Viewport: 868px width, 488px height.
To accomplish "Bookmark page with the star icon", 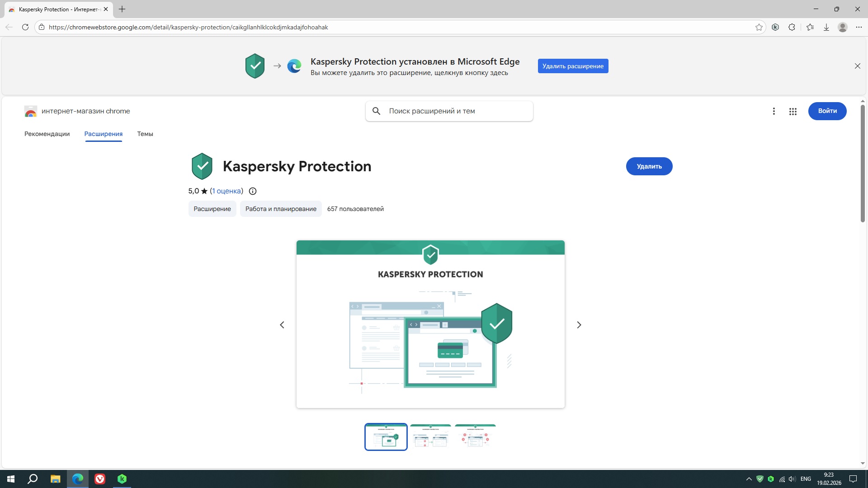I will click(x=759, y=27).
